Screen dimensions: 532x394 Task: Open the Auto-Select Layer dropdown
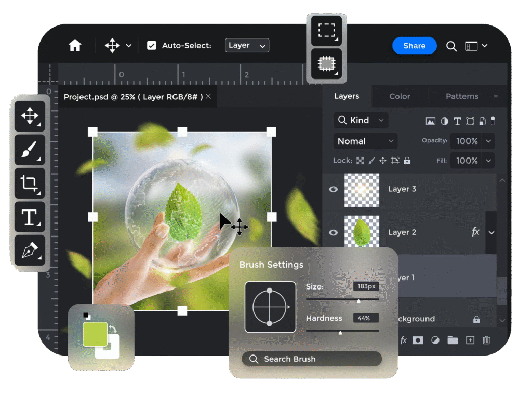coord(247,46)
